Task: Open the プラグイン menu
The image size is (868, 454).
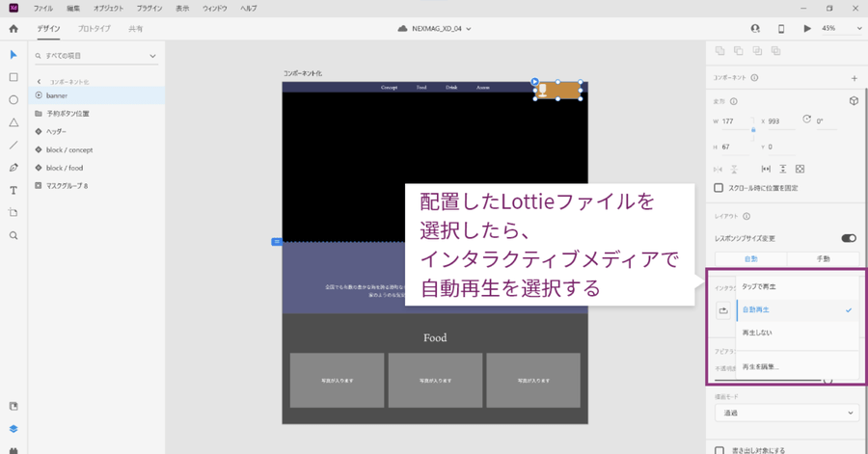Action: 149,9
